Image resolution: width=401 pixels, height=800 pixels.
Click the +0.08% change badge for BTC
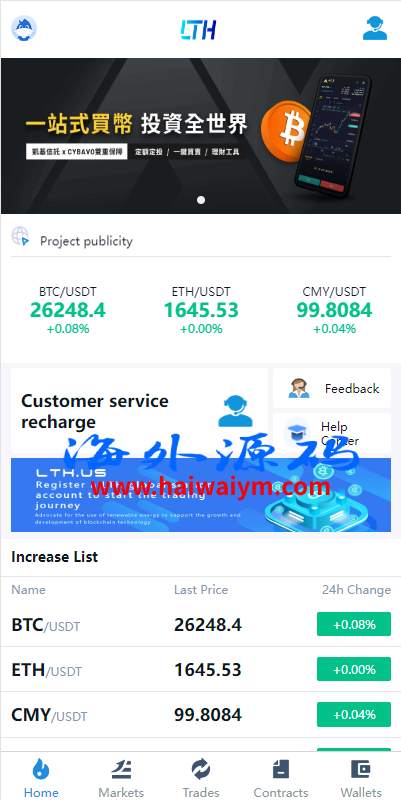(354, 624)
